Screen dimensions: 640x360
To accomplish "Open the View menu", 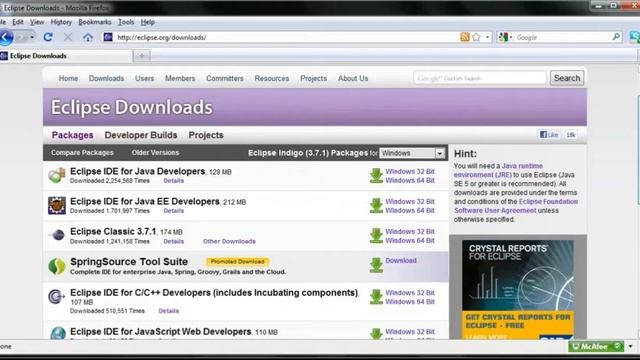I will pos(37,22).
